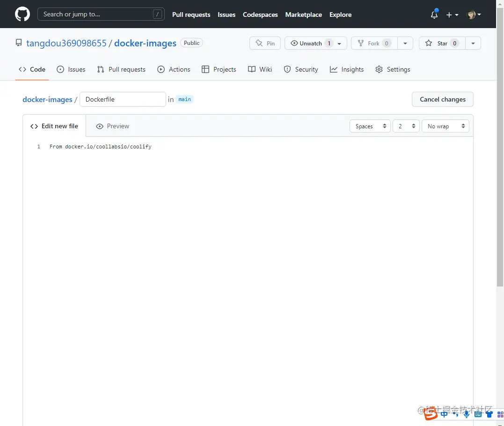Click the Public visibility badge
Screen dimensions: 504x426
point(191,43)
